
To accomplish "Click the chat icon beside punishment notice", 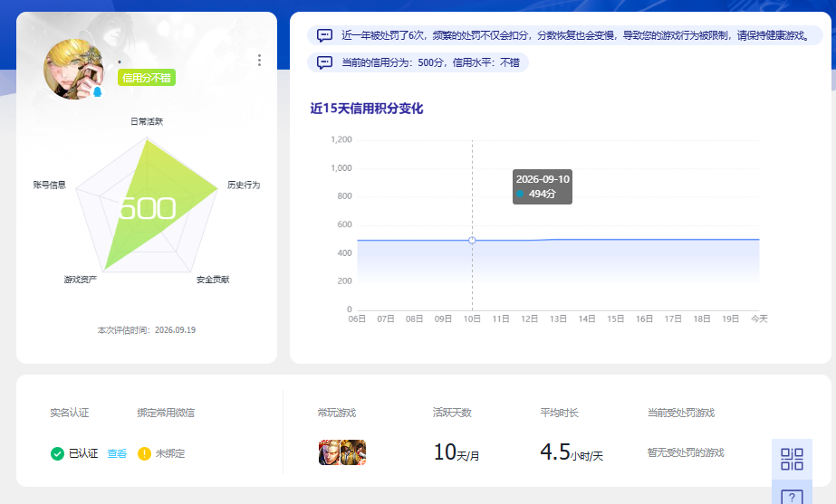I will coord(324,35).
